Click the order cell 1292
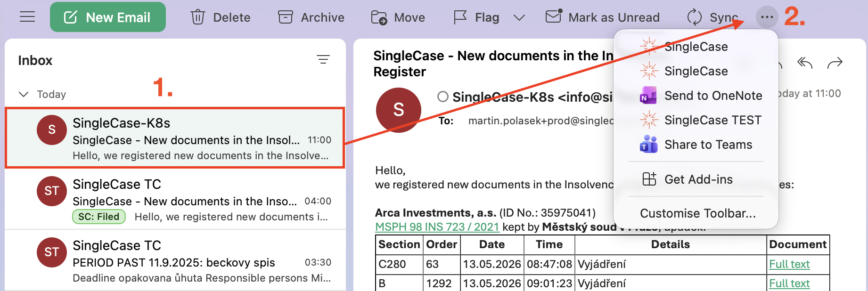Viewport: 868px width, 291px height. point(439,283)
